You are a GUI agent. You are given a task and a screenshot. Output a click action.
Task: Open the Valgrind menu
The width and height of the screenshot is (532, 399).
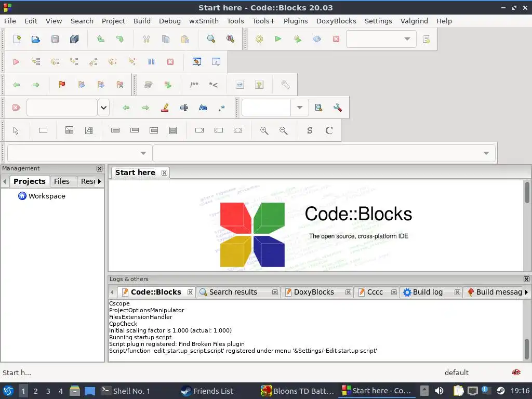click(414, 21)
